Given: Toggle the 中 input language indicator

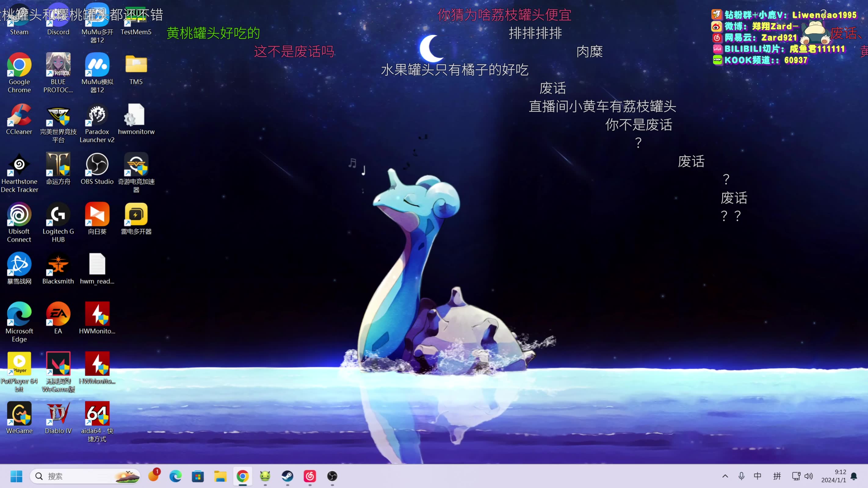Looking at the screenshot, I should pos(758,476).
